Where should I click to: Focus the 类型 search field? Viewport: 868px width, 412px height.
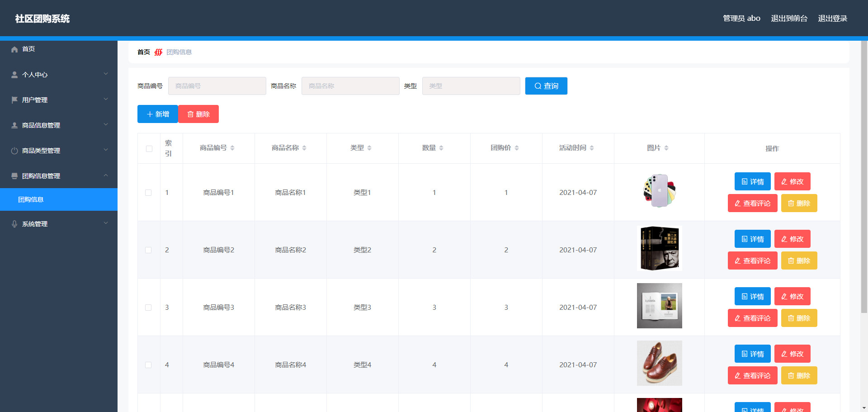click(471, 86)
